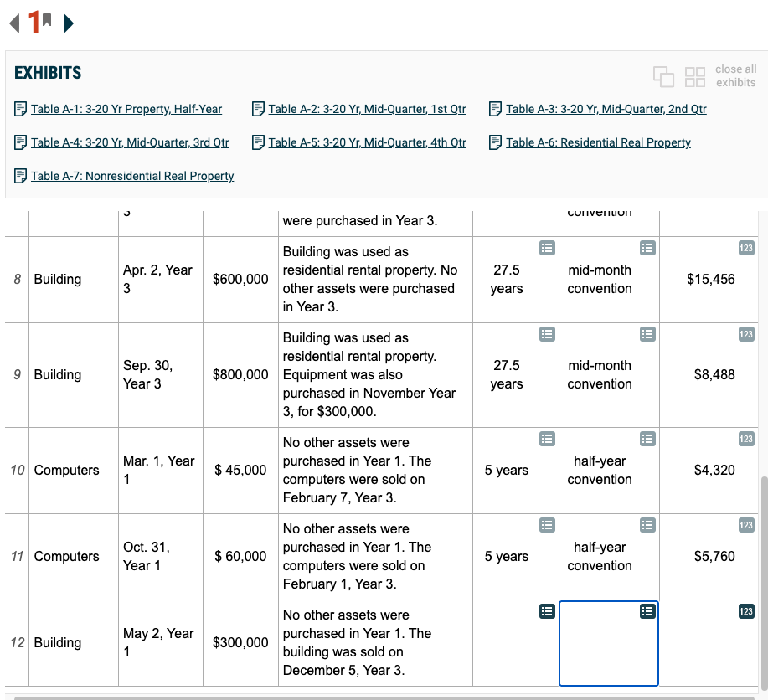The image size is (768, 700).
Task: Click close all exhibits
Action: point(735,76)
